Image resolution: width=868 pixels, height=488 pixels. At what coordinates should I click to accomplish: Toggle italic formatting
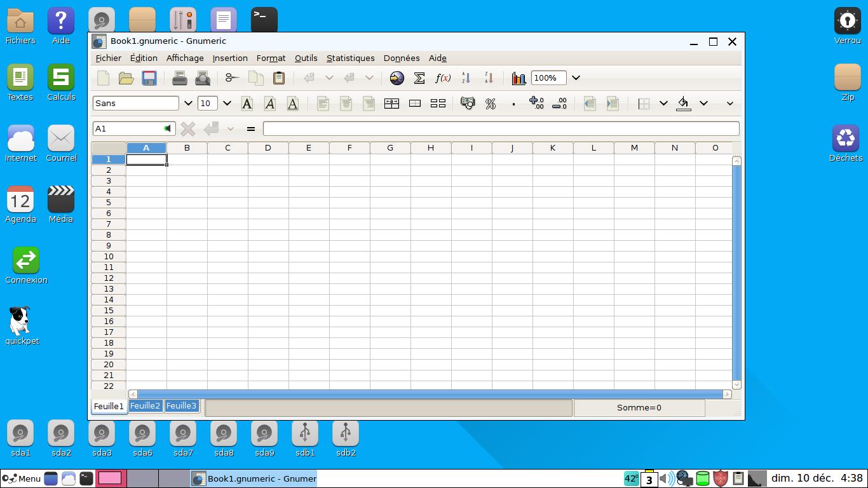269,103
